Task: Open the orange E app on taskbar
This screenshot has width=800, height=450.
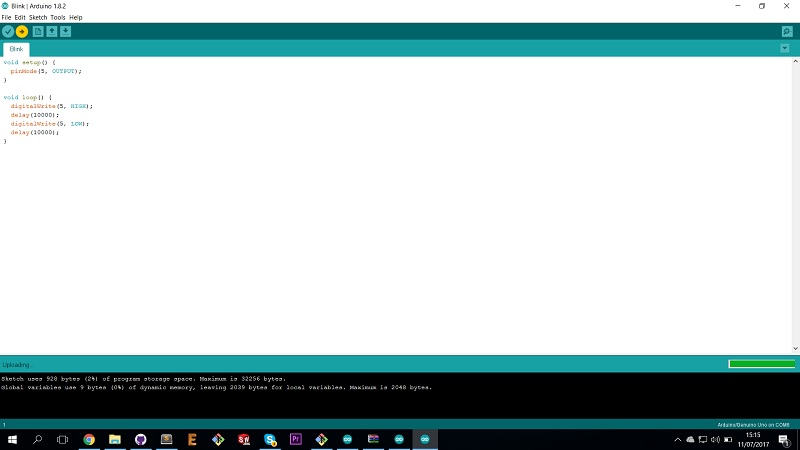Action: click(192, 439)
